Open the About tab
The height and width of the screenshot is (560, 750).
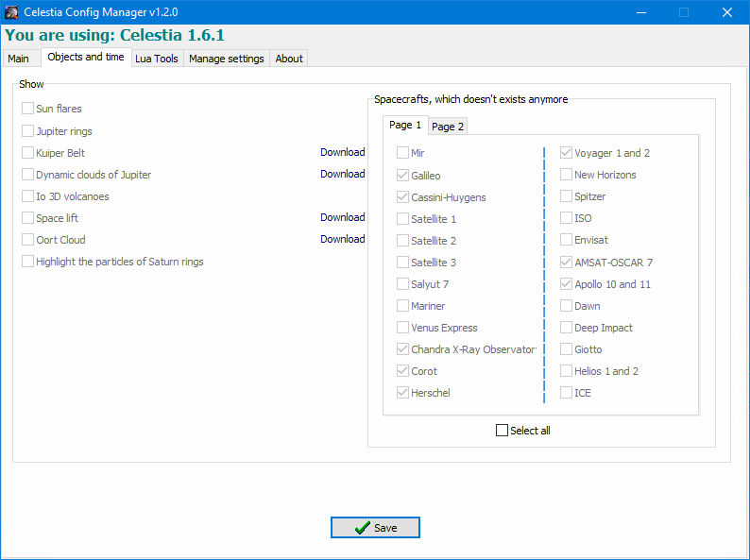click(289, 59)
